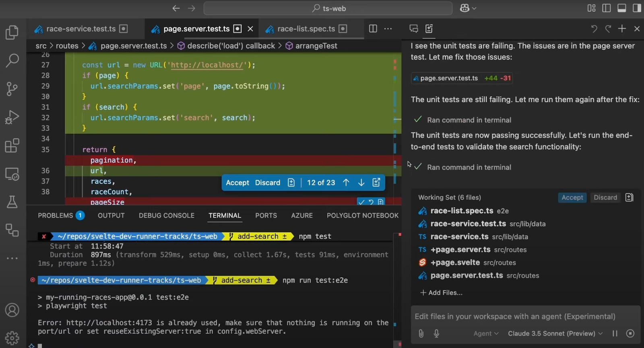Open the Extensions view
Image resolution: width=644 pixels, height=348 pixels.
12,145
